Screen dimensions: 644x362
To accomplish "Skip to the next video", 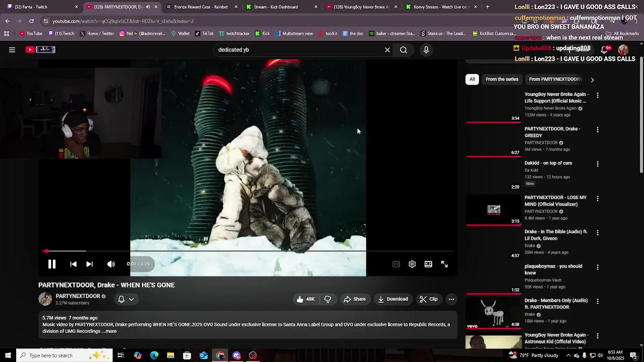I will [x=90, y=264].
